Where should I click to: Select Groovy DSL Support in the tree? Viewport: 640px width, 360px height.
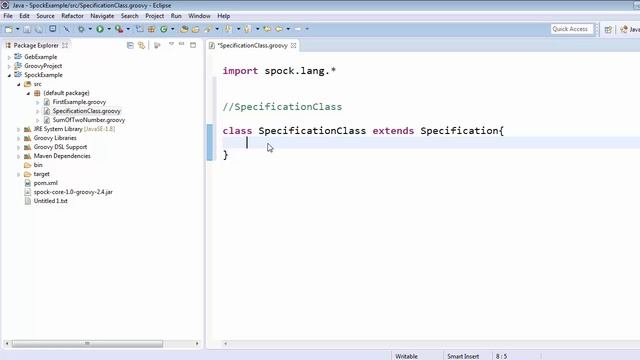click(60, 147)
